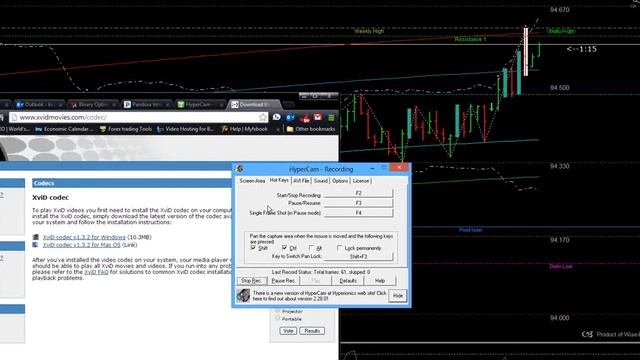Image resolution: width=640 pixels, height=360 pixels.
Task: Open the Video Hosting bookmark
Action: click(x=186, y=129)
